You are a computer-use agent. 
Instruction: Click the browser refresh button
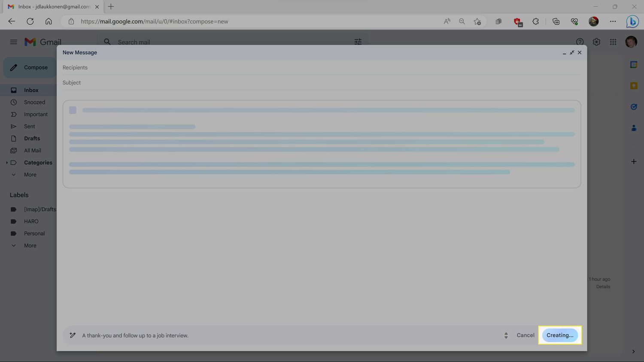coord(30,21)
